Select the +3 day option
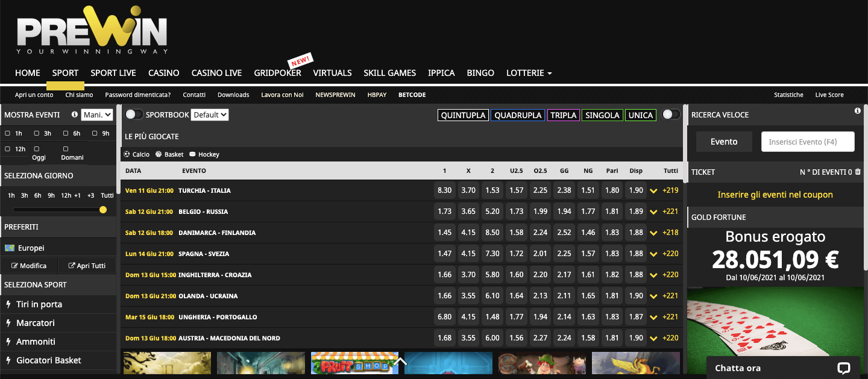 pos(90,195)
